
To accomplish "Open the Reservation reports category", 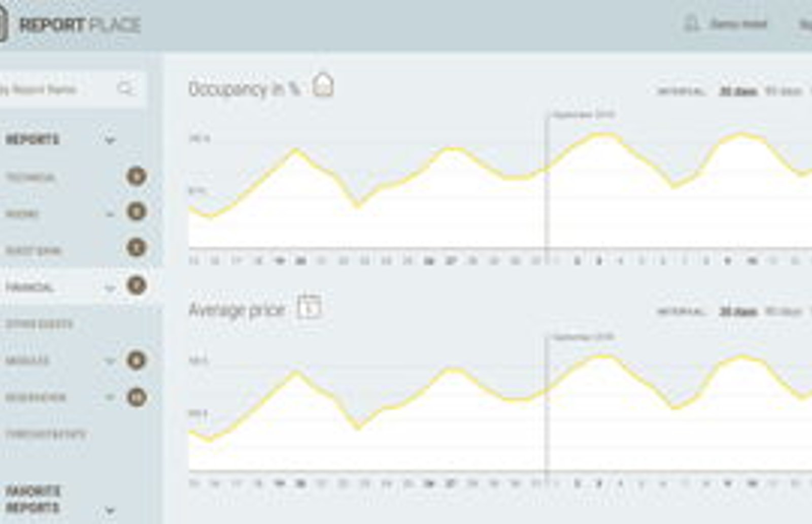I will pos(36,398).
